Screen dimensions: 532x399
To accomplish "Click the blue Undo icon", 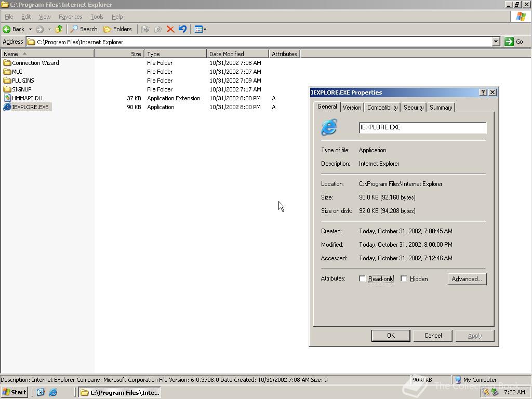I will 182,29.
